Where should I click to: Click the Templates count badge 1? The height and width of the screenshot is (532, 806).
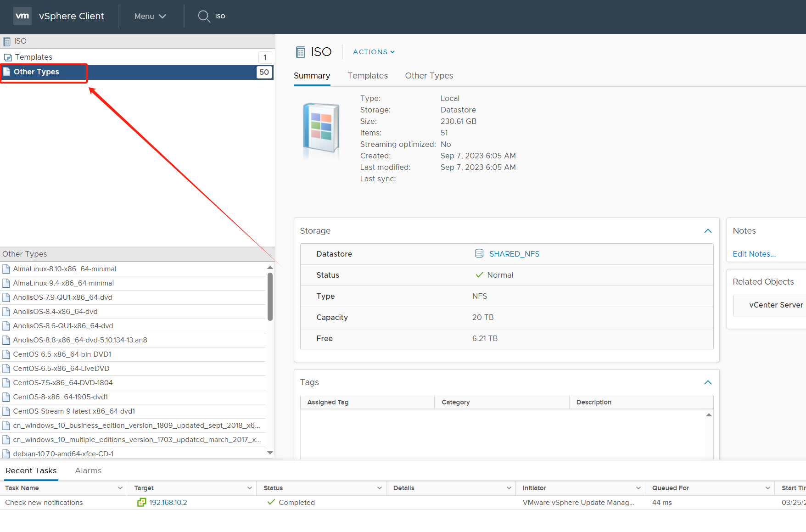coord(265,57)
